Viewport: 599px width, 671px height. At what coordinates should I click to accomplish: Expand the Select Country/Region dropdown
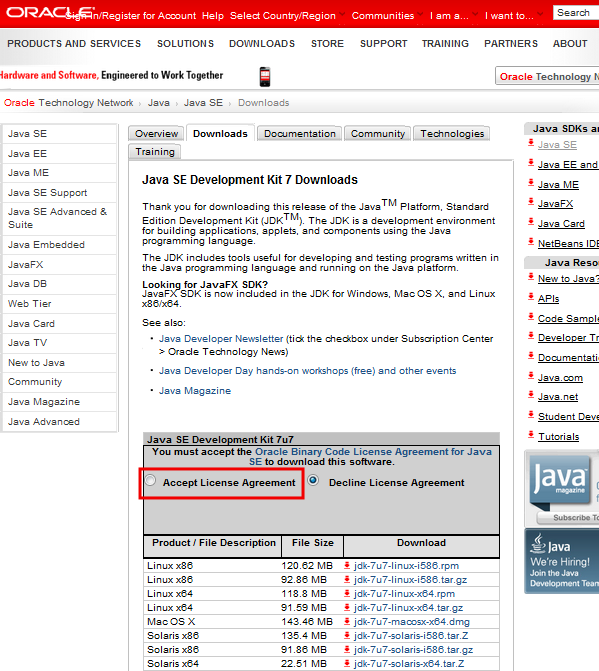(x=287, y=16)
